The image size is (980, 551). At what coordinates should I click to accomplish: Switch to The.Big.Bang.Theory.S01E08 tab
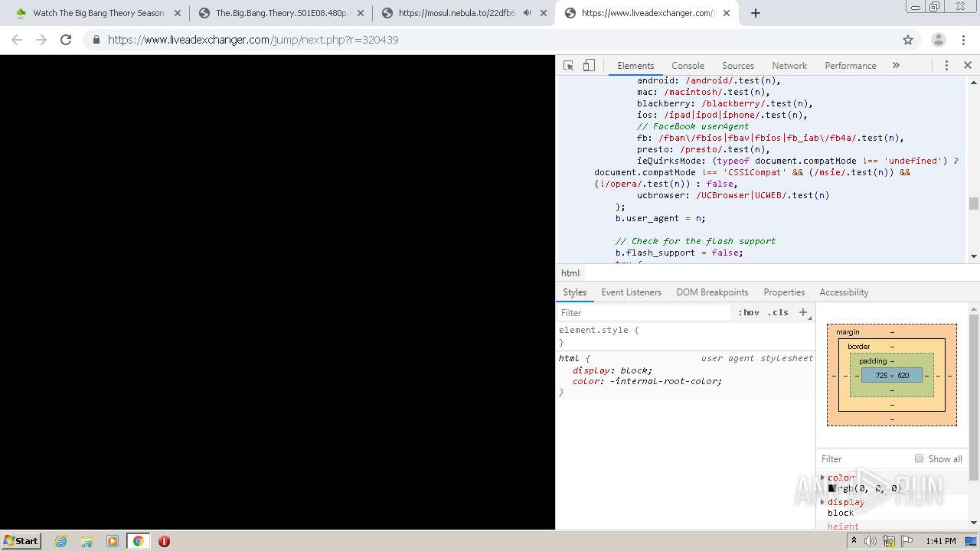282,13
